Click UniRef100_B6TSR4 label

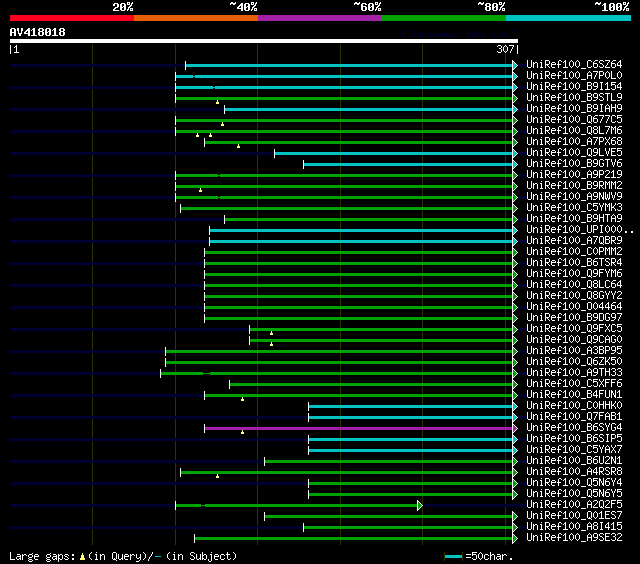[x=574, y=263]
